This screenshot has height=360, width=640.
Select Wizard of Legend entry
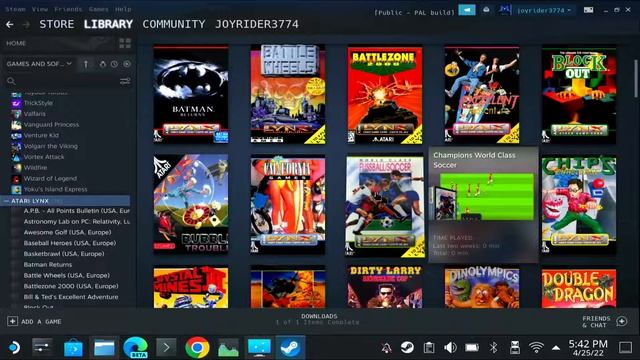(x=50, y=178)
